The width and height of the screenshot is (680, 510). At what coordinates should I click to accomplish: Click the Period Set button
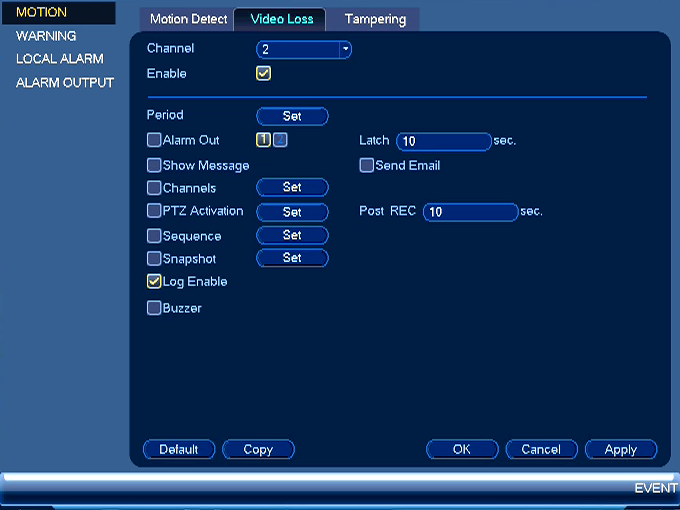pyautogui.click(x=292, y=116)
